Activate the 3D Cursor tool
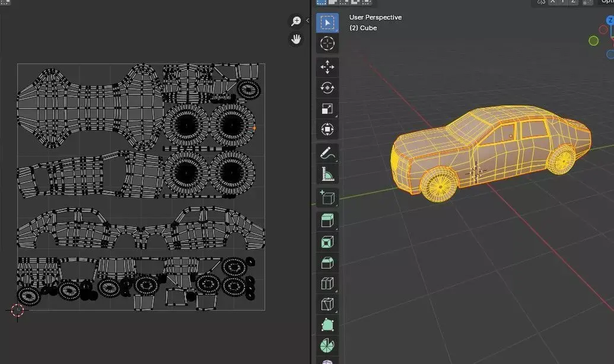Screen dimensions: 614x364 point(327,43)
